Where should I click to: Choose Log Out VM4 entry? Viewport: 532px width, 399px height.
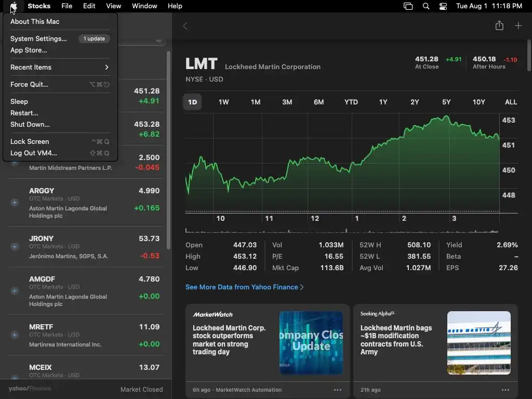click(x=60, y=153)
